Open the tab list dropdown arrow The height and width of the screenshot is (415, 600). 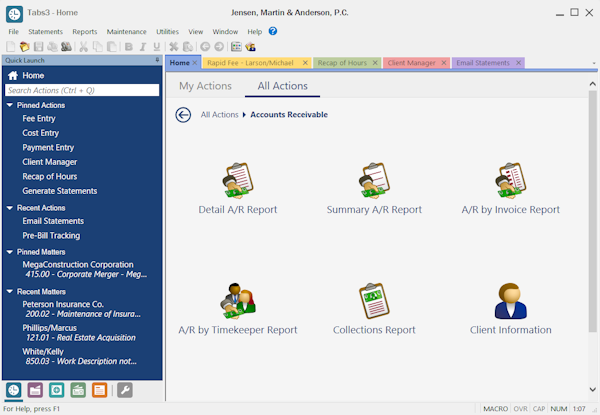(x=594, y=63)
